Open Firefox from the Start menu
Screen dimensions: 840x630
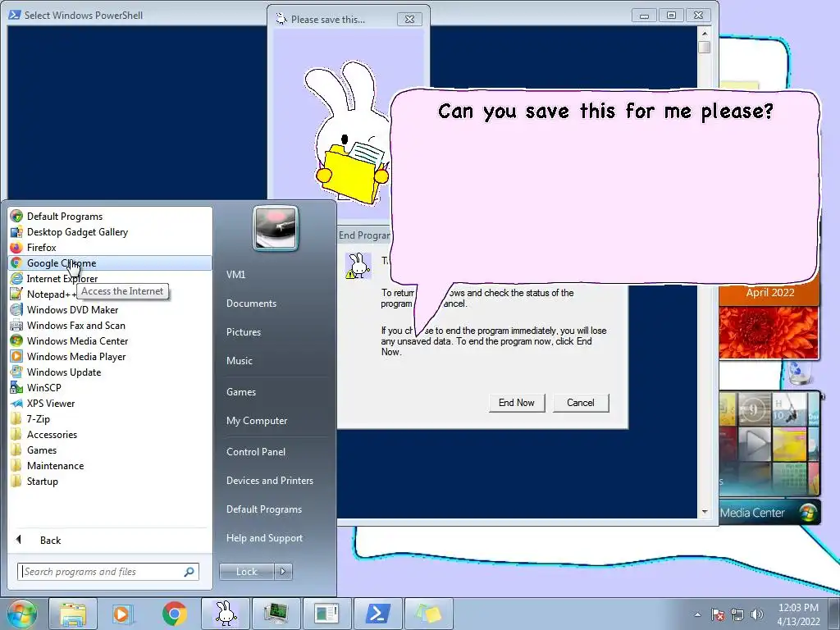point(110,248)
